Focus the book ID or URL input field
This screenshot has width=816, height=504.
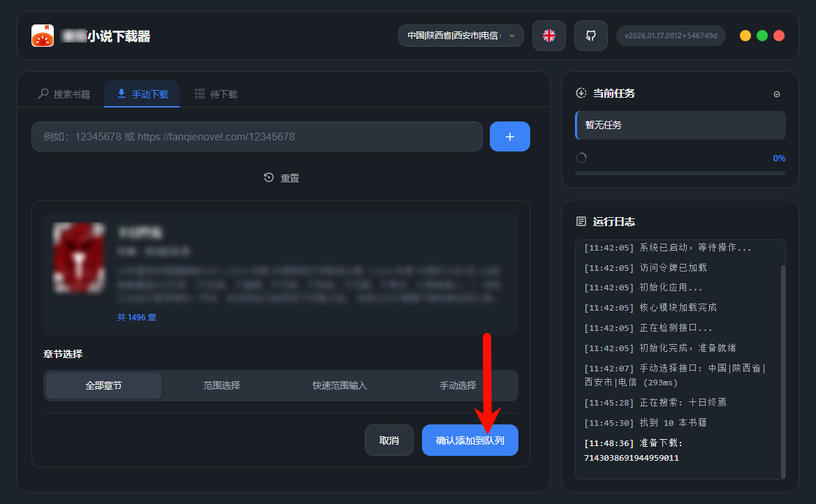[257, 137]
